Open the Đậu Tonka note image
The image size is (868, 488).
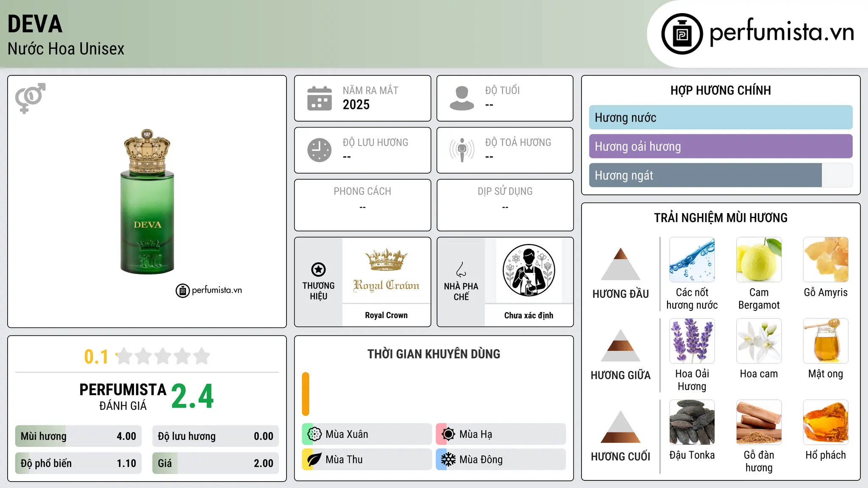[x=692, y=422]
